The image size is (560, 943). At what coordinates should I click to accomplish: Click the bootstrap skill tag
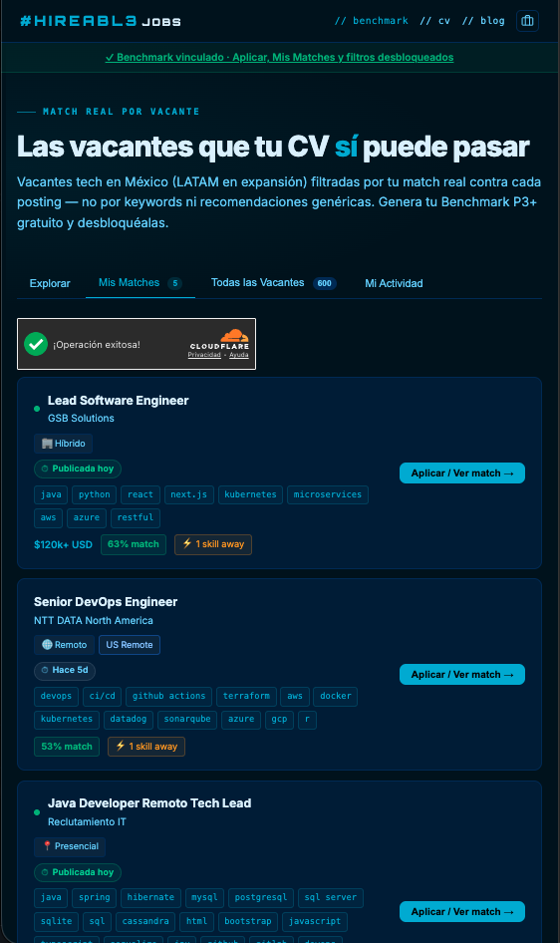point(248,921)
